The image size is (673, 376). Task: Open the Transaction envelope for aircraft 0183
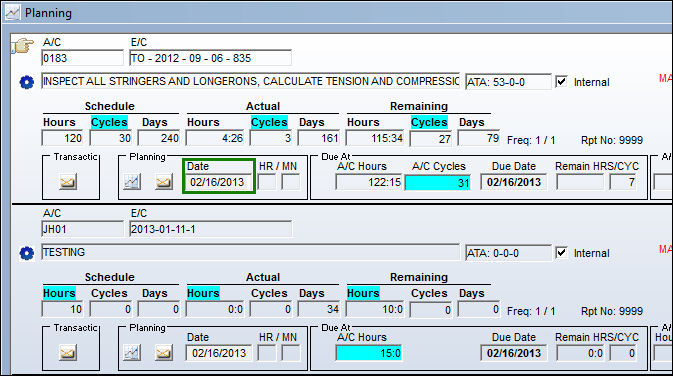coord(68,182)
